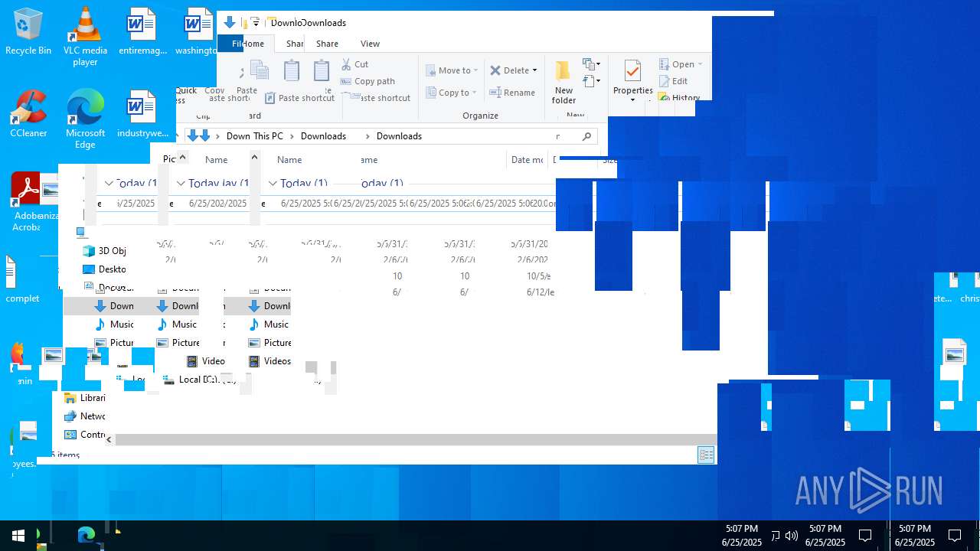Select the entiremag Word document icon

[142, 32]
